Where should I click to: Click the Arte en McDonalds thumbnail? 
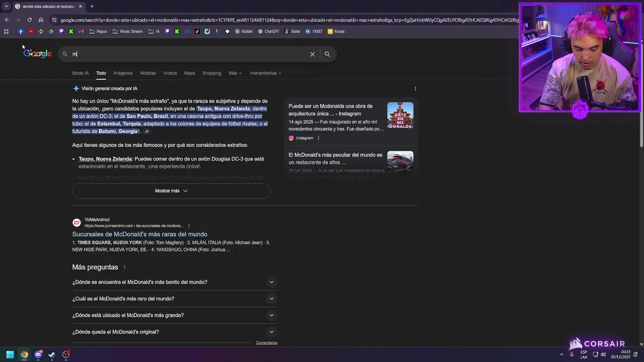point(400,115)
